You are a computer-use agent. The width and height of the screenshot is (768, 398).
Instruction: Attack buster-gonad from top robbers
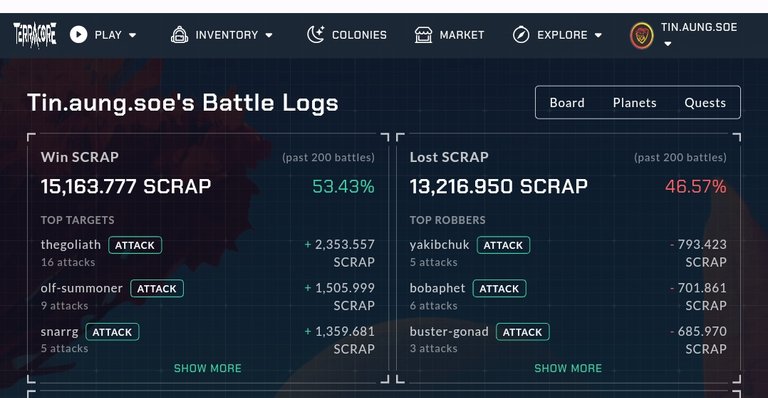tap(523, 332)
